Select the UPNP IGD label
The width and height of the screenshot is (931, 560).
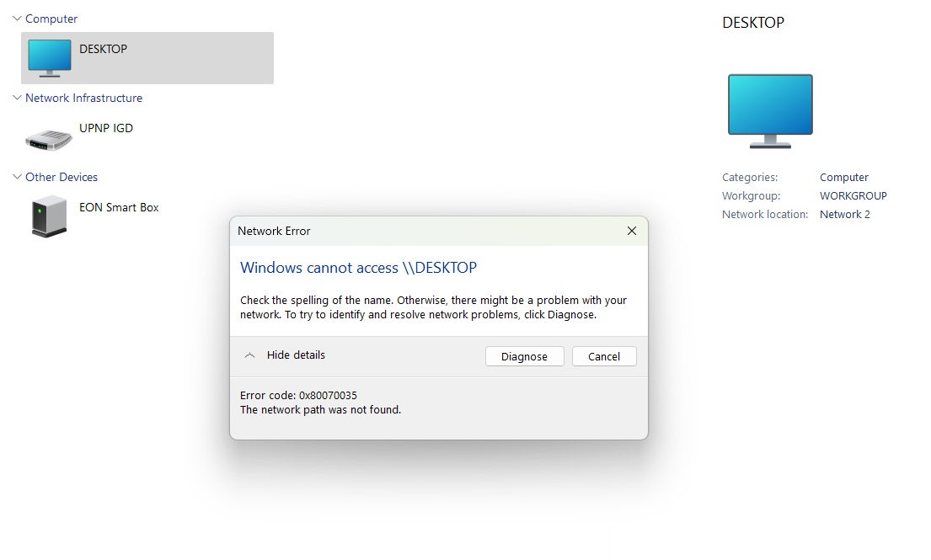pos(105,128)
